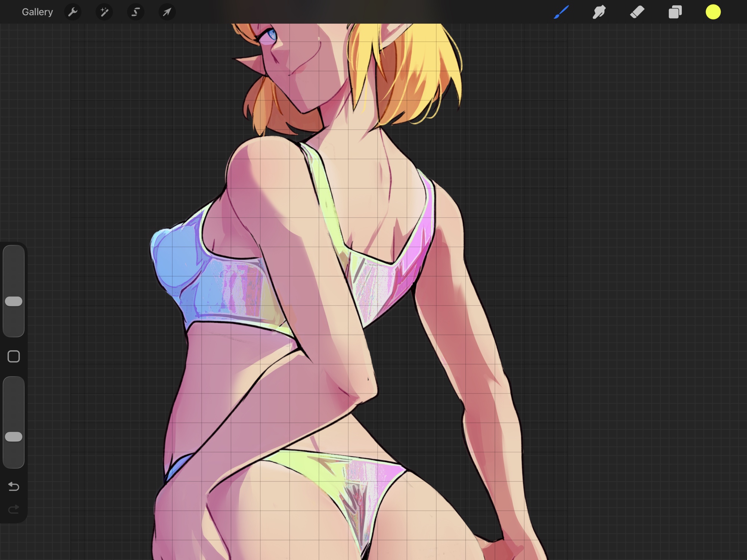Open the Layers panel
747x560 pixels.
click(x=675, y=12)
